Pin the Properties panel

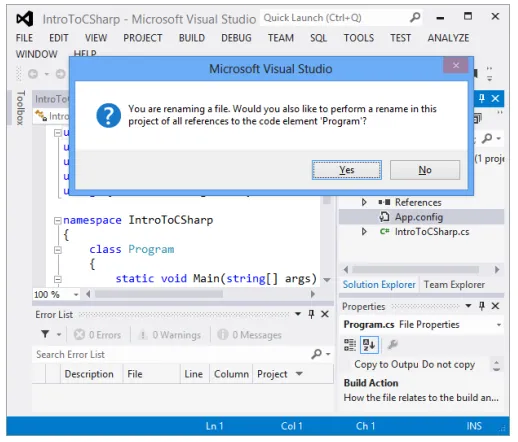coord(481,306)
